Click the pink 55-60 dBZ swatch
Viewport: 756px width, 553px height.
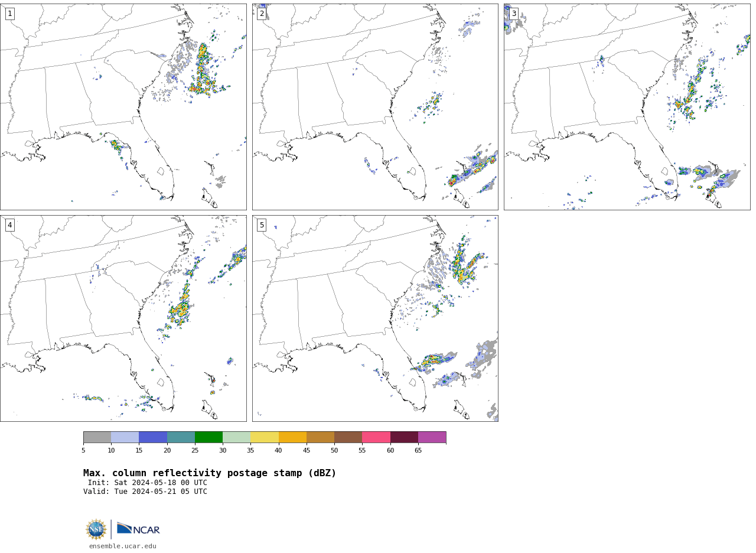pyautogui.click(x=376, y=437)
